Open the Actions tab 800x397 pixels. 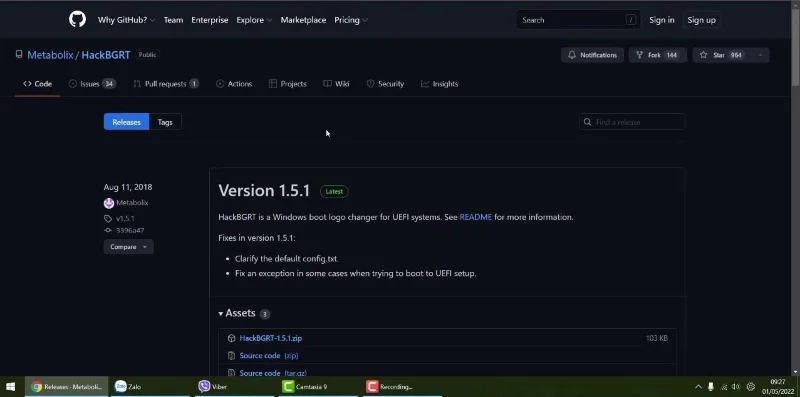coord(234,84)
